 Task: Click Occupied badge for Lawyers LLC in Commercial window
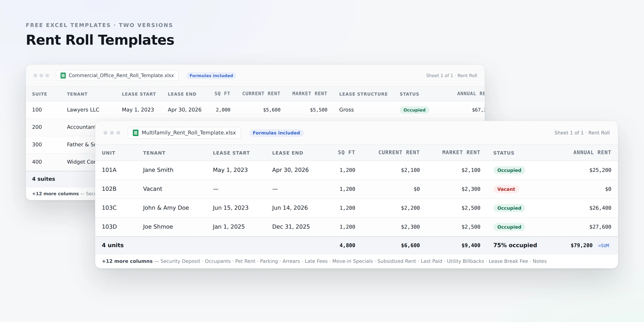point(414,110)
